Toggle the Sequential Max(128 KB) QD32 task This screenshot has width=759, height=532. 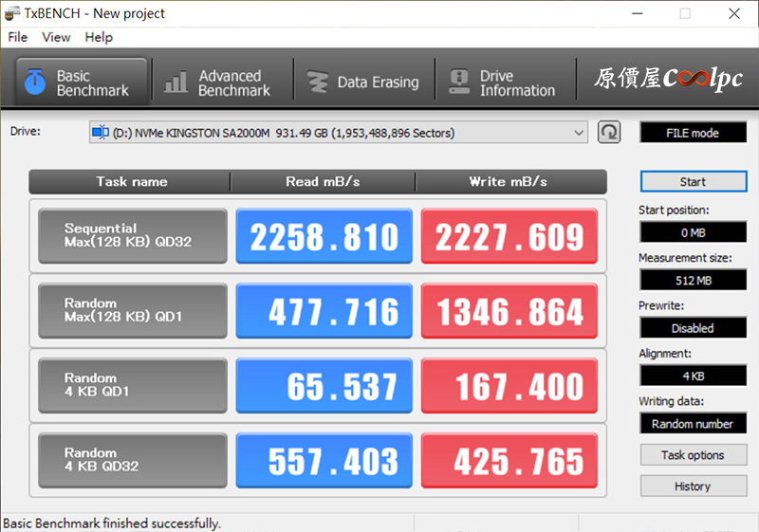(x=132, y=236)
